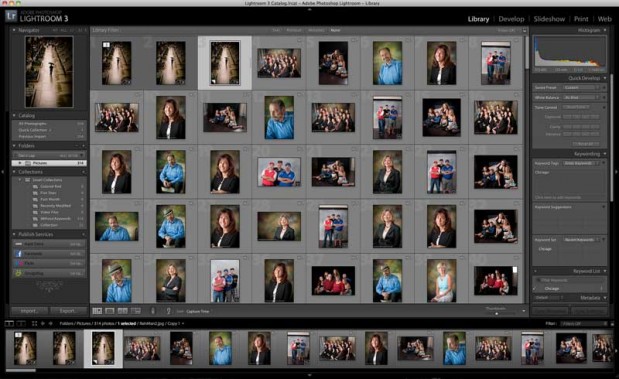Screen dimensions: 619x379
Task: Click small grid icon on filmstrip bar
Action: 34,323
